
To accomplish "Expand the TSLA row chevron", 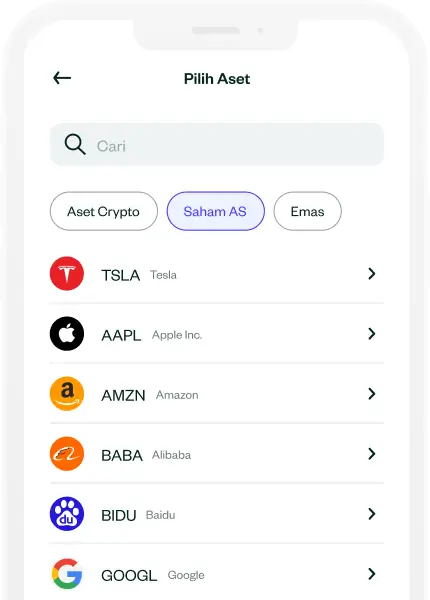I will click(x=371, y=274).
